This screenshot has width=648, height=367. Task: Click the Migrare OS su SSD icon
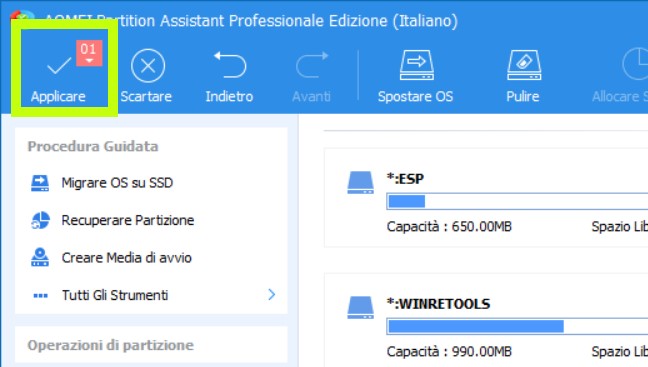[40, 183]
